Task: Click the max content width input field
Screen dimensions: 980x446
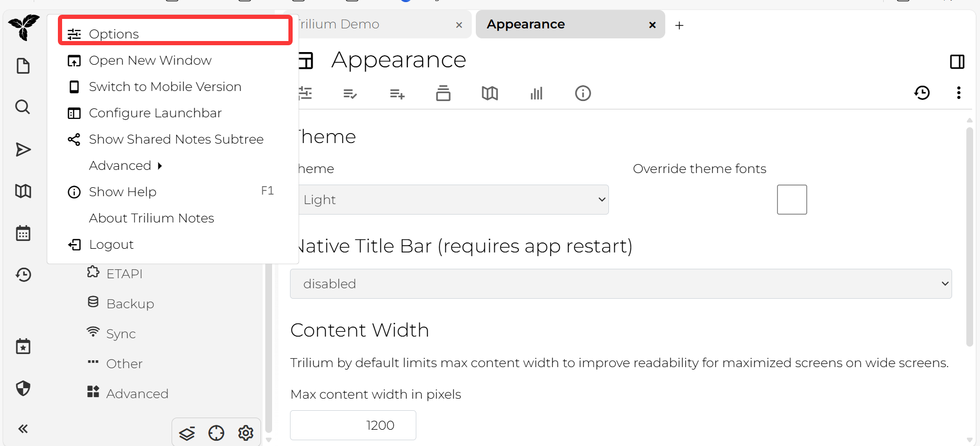Action: click(353, 425)
